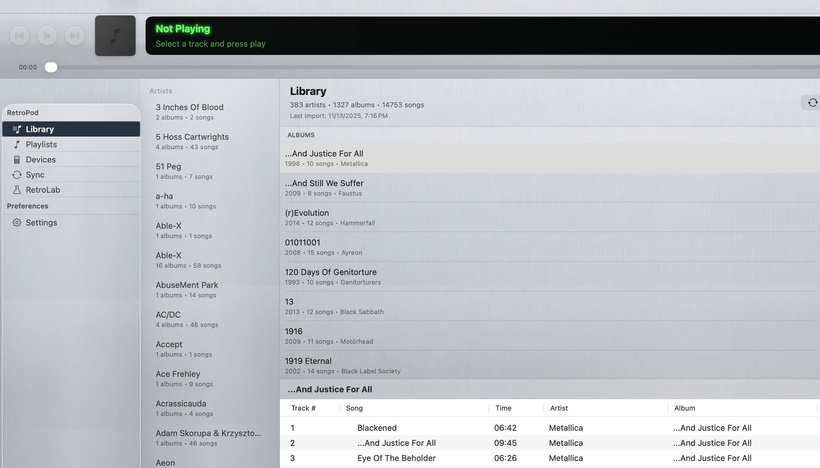820x468 pixels.
Task: Open the Sync section
Action: click(35, 174)
